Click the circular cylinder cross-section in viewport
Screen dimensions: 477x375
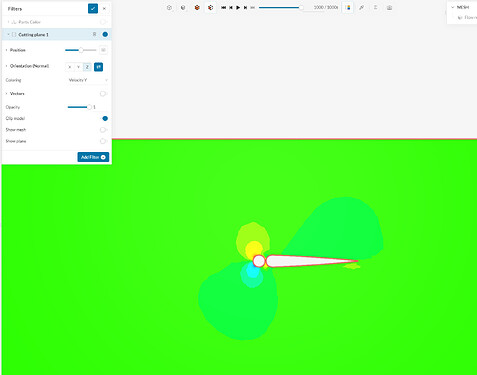(x=259, y=261)
